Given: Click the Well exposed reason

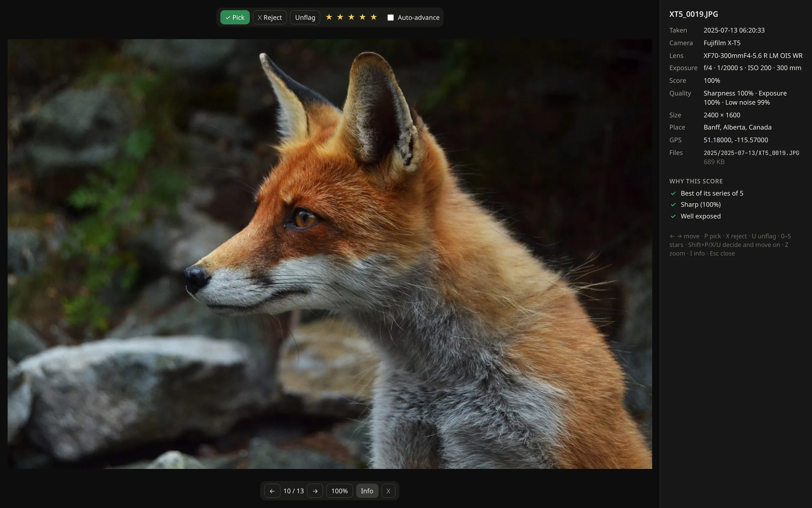Looking at the screenshot, I should coord(701,216).
